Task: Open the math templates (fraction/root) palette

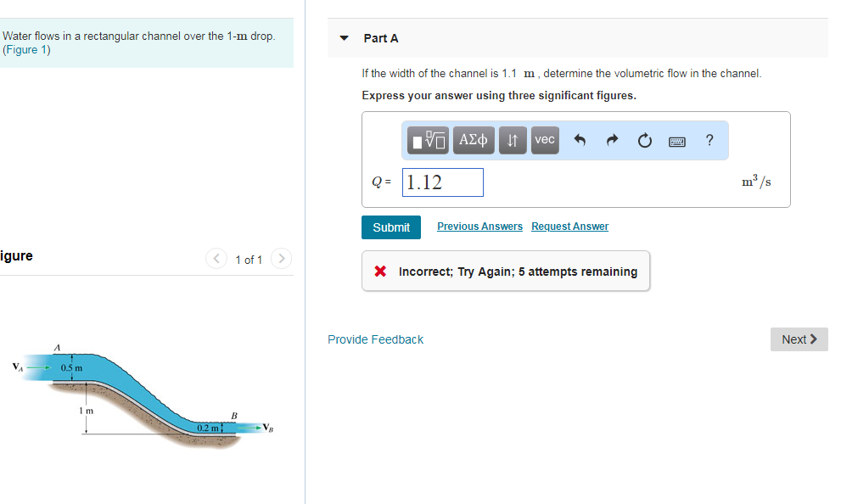Action: [429, 140]
